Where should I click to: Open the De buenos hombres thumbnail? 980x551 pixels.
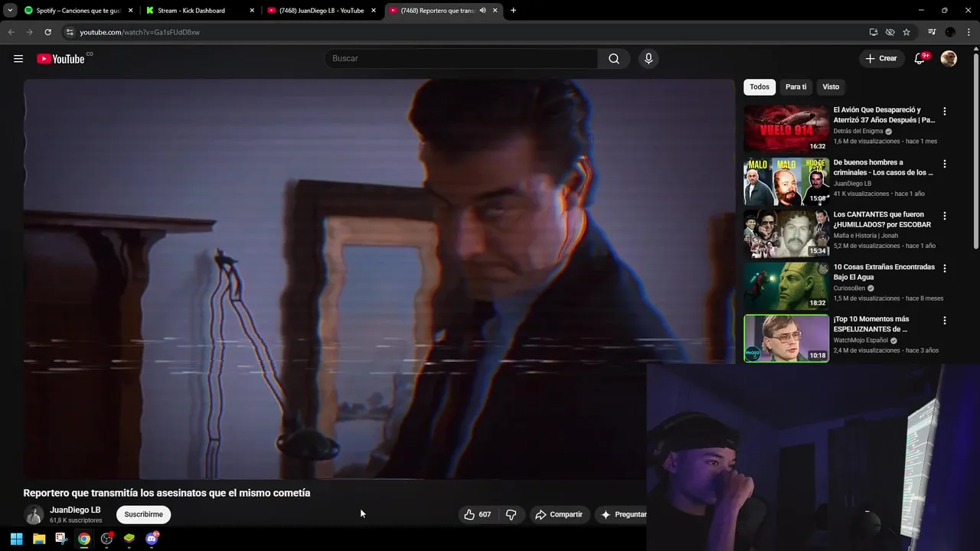click(786, 181)
